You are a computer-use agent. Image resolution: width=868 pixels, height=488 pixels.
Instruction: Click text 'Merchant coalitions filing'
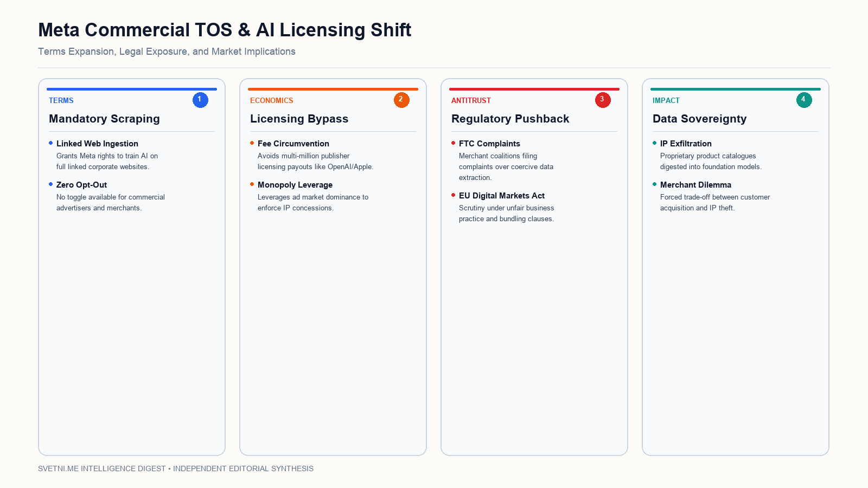click(497, 156)
